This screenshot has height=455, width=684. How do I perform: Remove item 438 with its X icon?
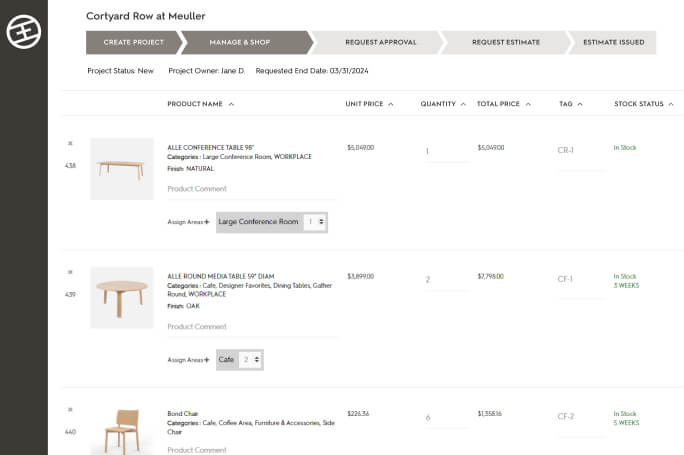pyautogui.click(x=70, y=143)
